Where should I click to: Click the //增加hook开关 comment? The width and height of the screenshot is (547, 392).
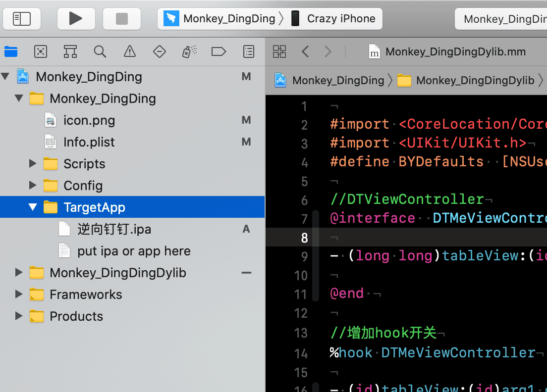point(383,333)
